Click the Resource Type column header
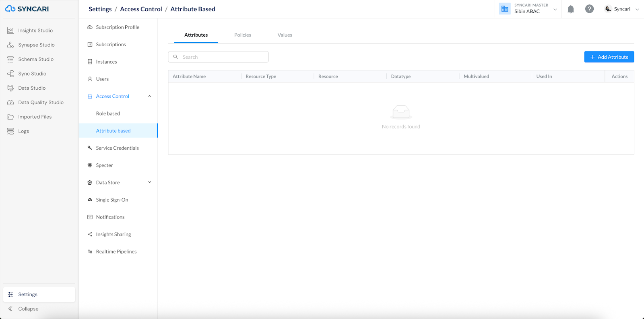Viewport: 644px width, 319px height. coord(261,76)
